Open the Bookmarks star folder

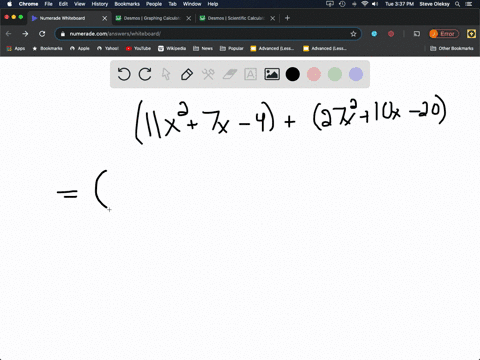pos(47,48)
